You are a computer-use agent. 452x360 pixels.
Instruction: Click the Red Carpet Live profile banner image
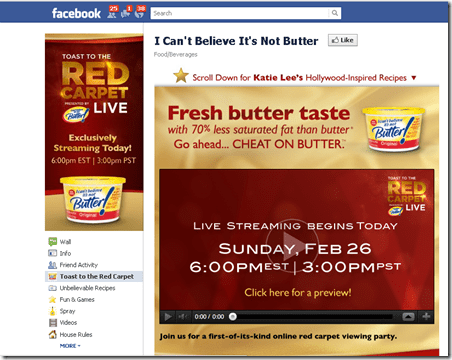[x=94, y=132]
